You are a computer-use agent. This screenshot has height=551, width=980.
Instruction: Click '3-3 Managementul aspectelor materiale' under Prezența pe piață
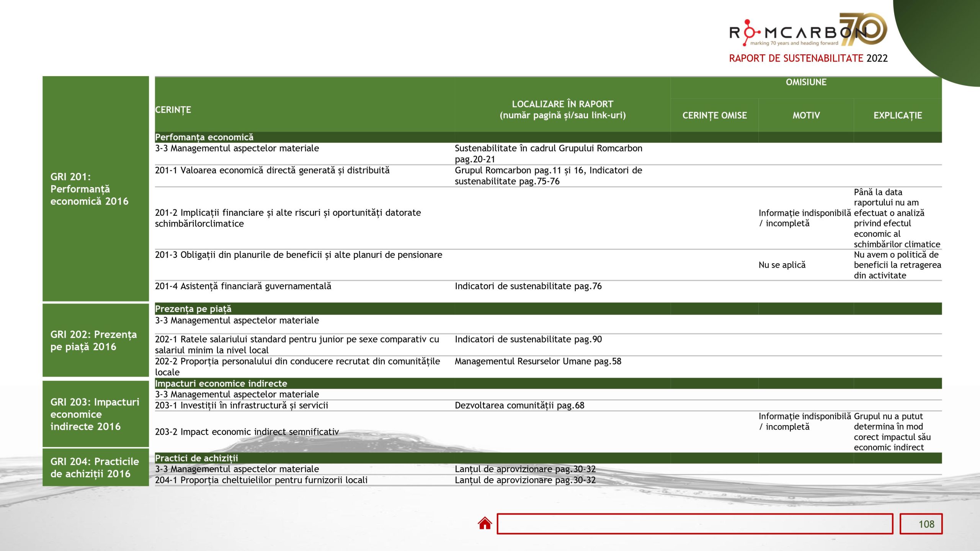click(237, 320)
